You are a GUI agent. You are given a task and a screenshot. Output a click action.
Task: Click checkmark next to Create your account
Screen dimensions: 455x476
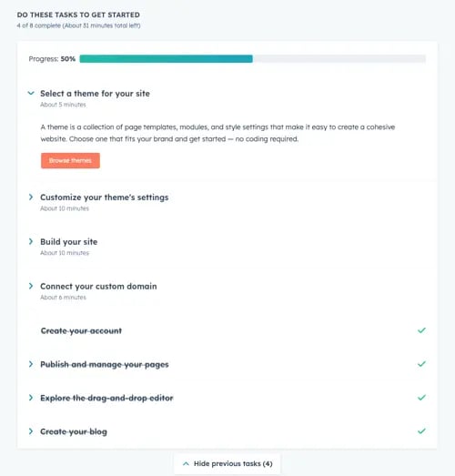pyautogui.click(x=421, y=330)
